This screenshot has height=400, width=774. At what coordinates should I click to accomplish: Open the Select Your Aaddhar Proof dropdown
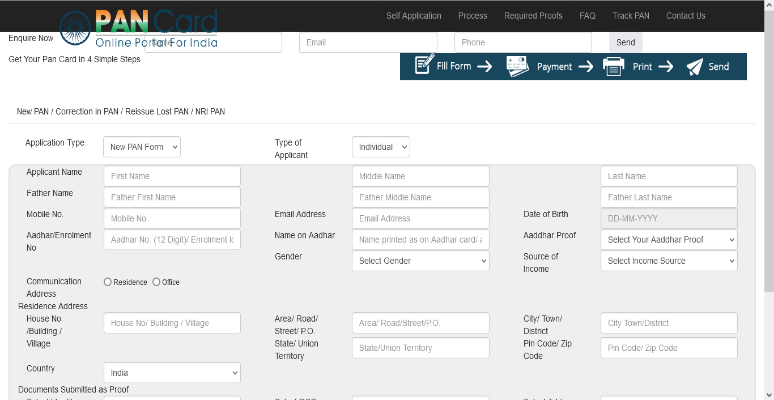click(x=669, y=240)
